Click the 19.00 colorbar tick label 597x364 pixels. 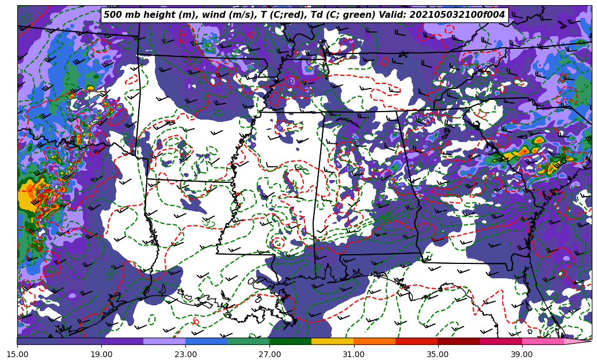click(x=101, y=354)
